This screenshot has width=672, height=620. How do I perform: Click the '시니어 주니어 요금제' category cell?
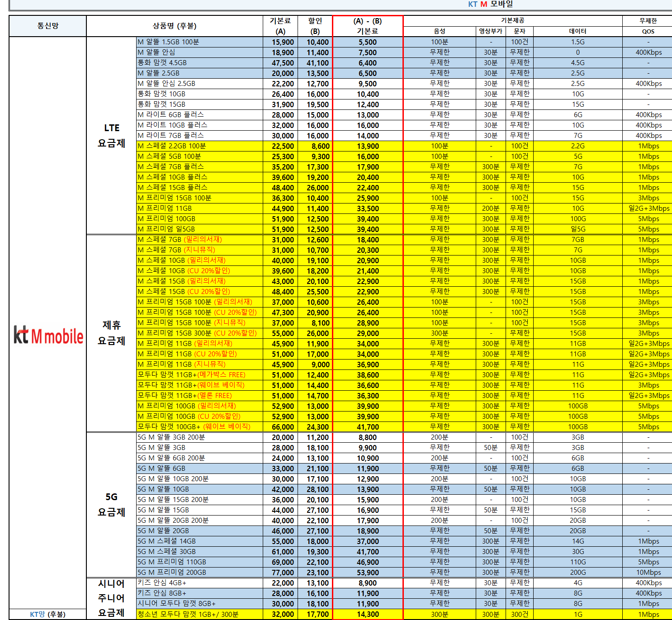pyautogui.click(x=111, y=598)
